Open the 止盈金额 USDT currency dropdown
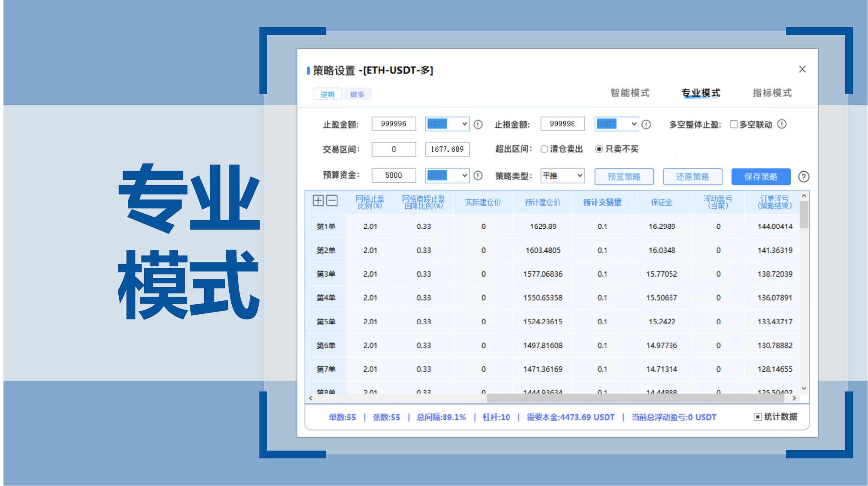The height and width of the screenshot is (486, 868). click(x=447, y=124)
